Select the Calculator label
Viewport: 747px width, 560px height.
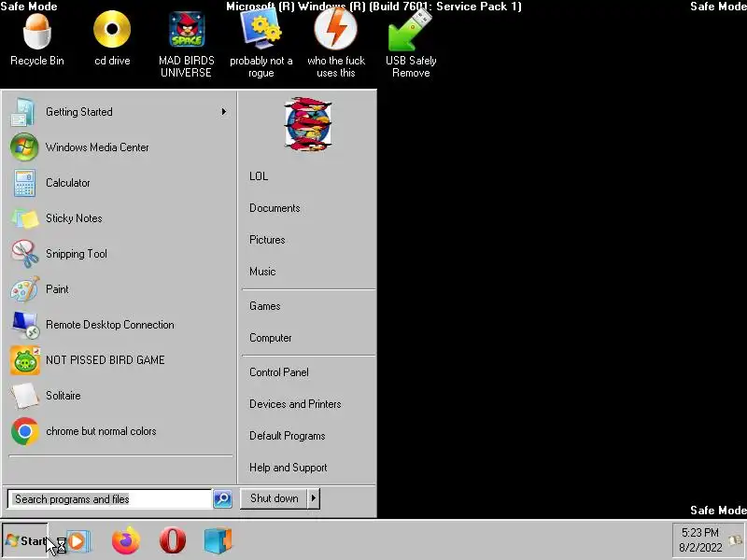pyautogui.click(x=67, y=183)
